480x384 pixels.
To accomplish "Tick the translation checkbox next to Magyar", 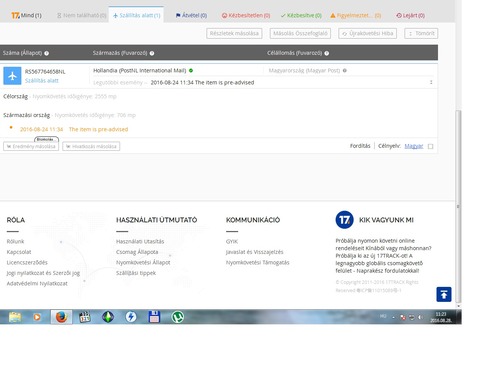I will [x=431, y=146].
